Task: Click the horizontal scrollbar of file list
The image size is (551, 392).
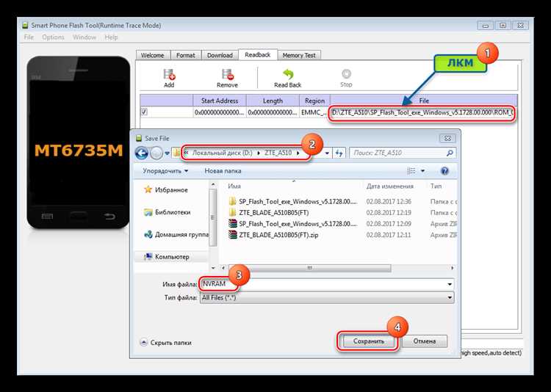Action: tap(309, 268)
